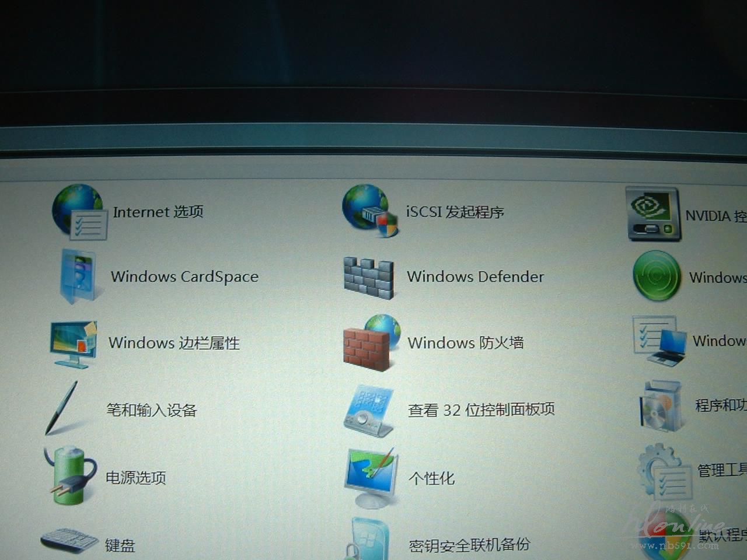Select the "Windows 防火墙" text label
This screenshot has width=747, height=560.
click(466, 342)
